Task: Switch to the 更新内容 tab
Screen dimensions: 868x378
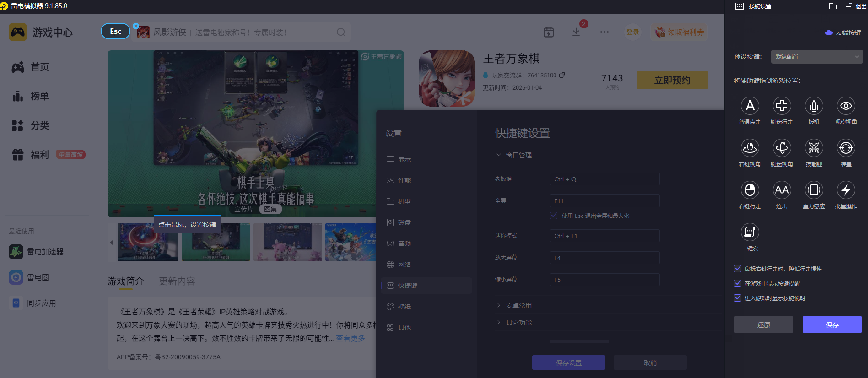Action: tap(177, 281)
